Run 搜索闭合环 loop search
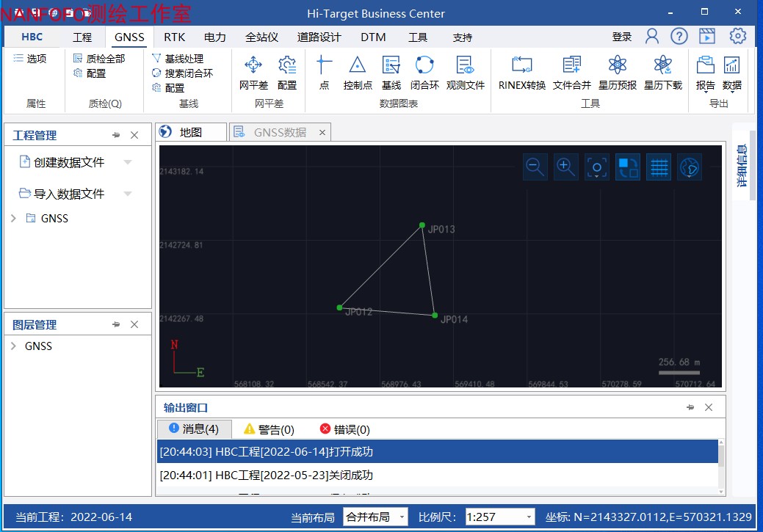763x532 pixels. (x=183, y=73)
